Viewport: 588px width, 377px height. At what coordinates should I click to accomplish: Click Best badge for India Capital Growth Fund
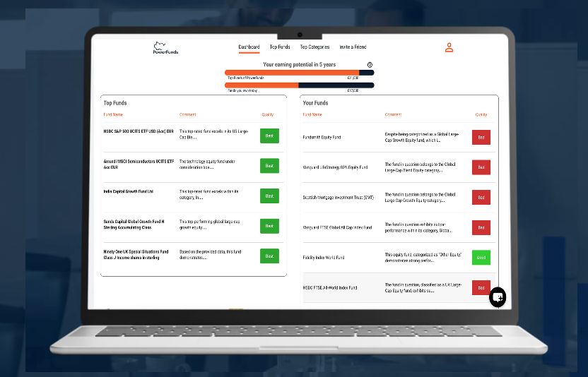269,196
